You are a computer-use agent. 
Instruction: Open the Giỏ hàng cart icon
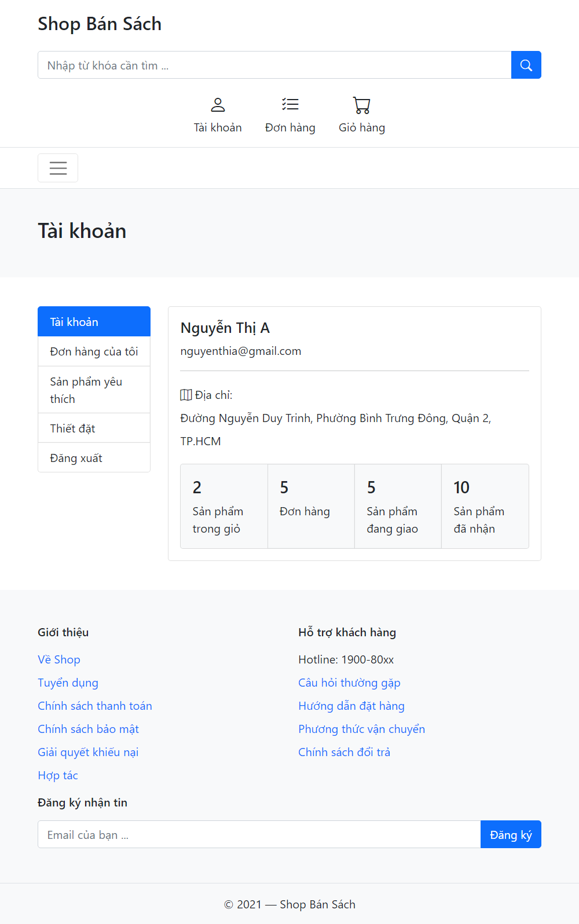[361, 105]
